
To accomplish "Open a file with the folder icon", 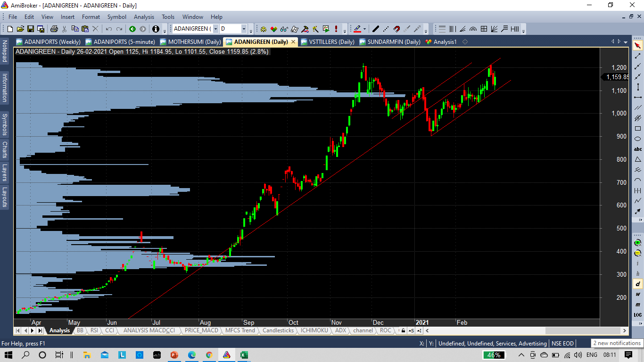I will click(20, 29).
